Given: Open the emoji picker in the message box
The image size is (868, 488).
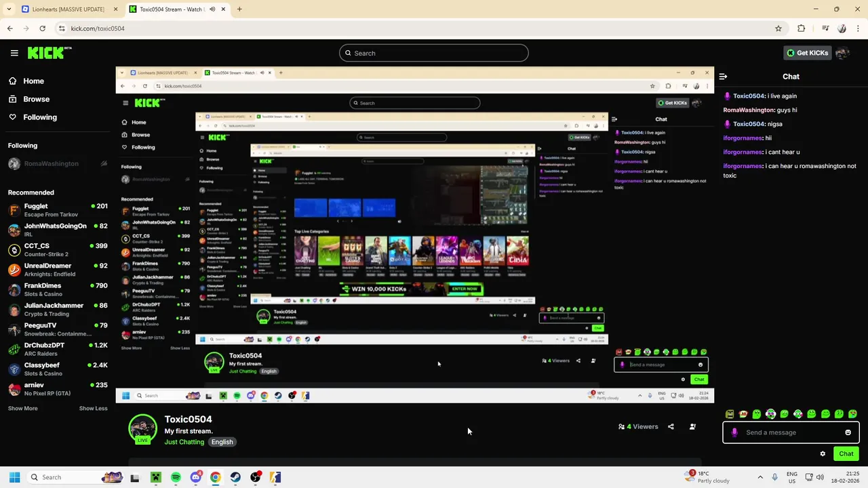Looking at the screenshot, I should tap(848, 432).
